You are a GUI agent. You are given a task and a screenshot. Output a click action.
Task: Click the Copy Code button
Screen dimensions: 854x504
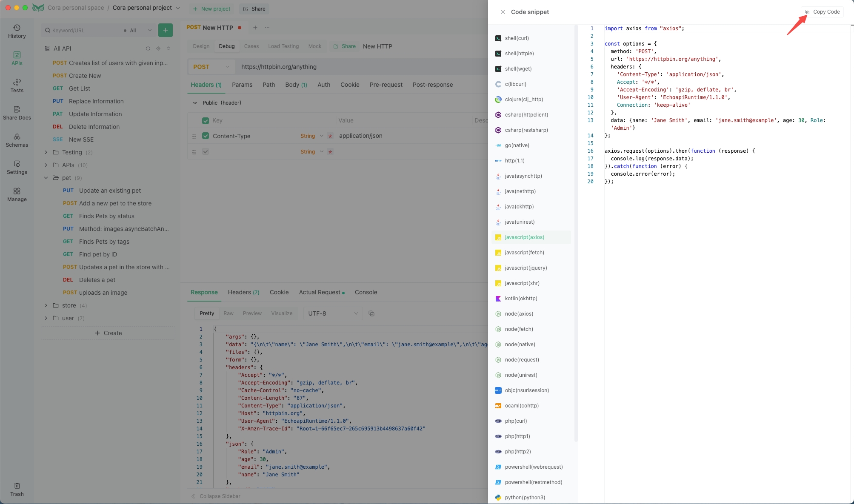[x=823, y=11]
